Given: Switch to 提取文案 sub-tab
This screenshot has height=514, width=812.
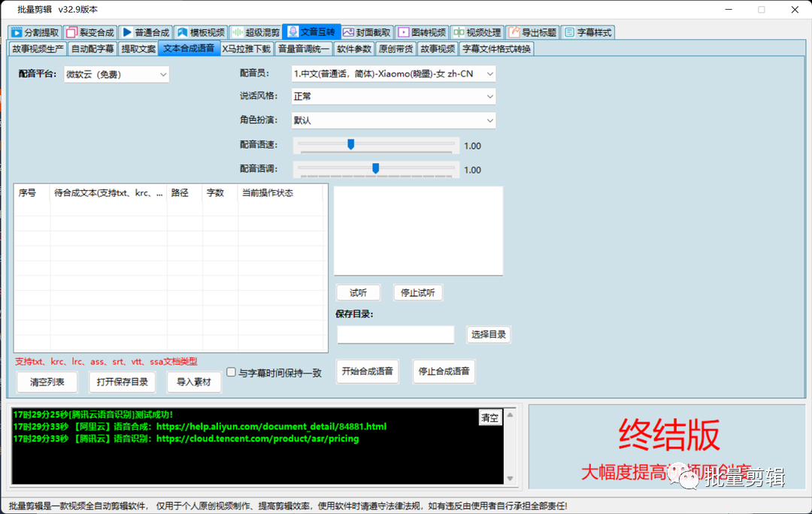Looking at the screenshot, I should tap(138, 49).
